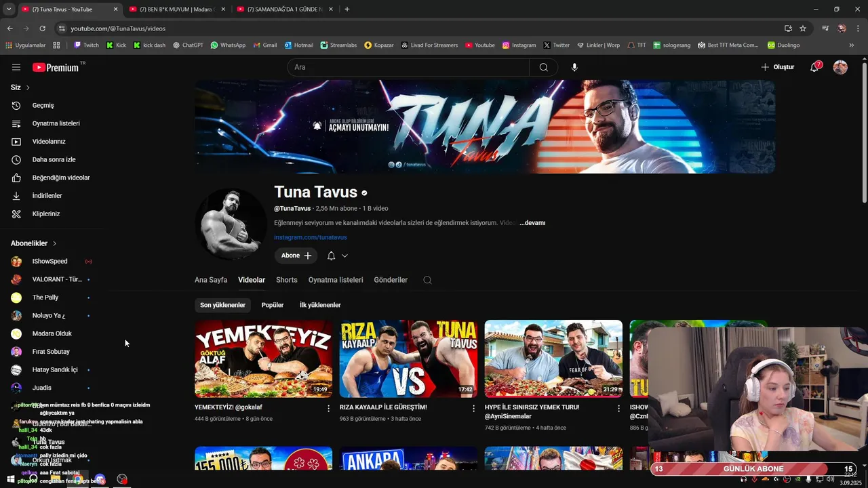Screen dimensions: 868x488
Task: Click the YouTube Premium logo
Action: point(56,67)
